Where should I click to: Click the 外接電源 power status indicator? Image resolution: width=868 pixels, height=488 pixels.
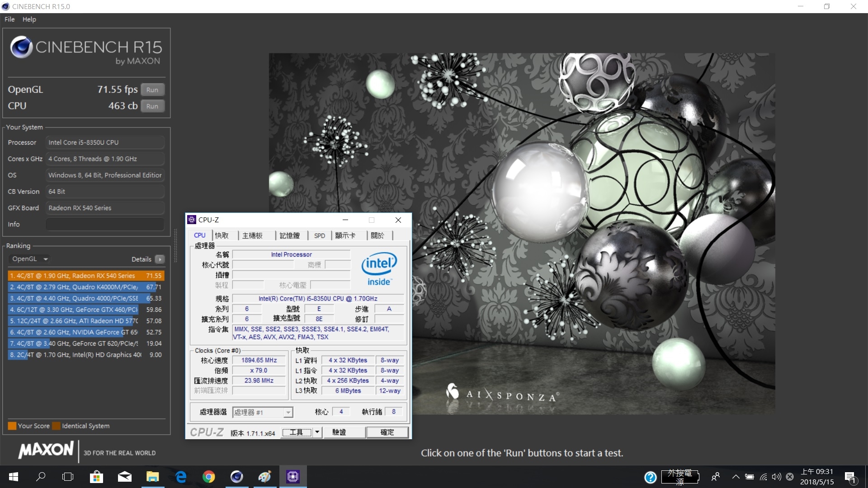680,477
